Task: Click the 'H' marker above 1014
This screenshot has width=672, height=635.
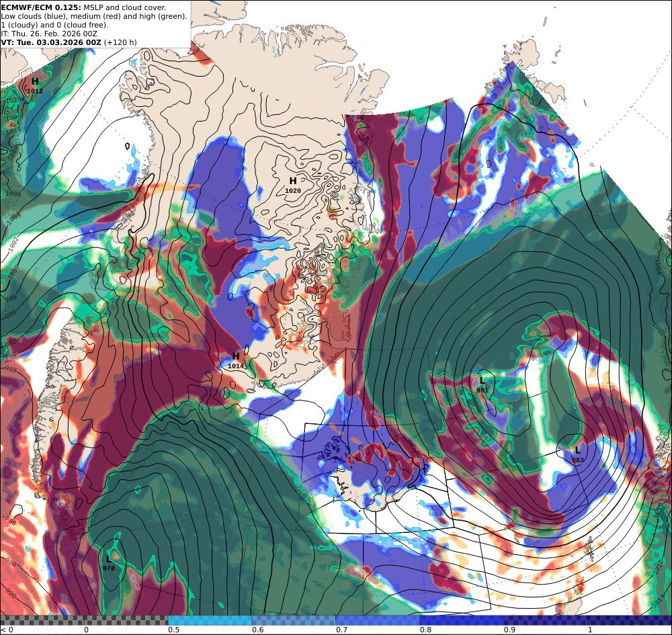Action: (x=236, y=356)
